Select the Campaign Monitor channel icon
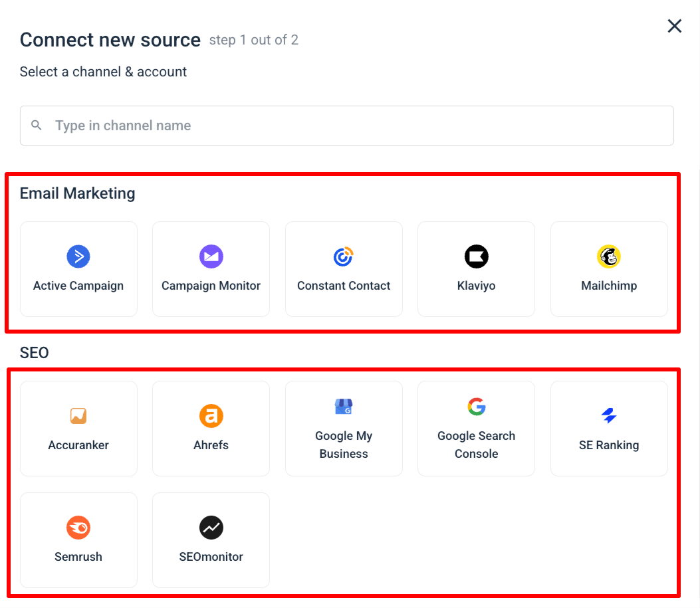Screen dimensions: 700x608 (211, 256)
